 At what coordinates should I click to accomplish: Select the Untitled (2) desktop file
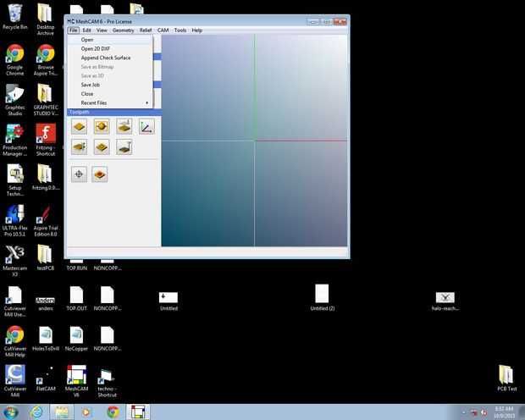[x=322, y=297]
